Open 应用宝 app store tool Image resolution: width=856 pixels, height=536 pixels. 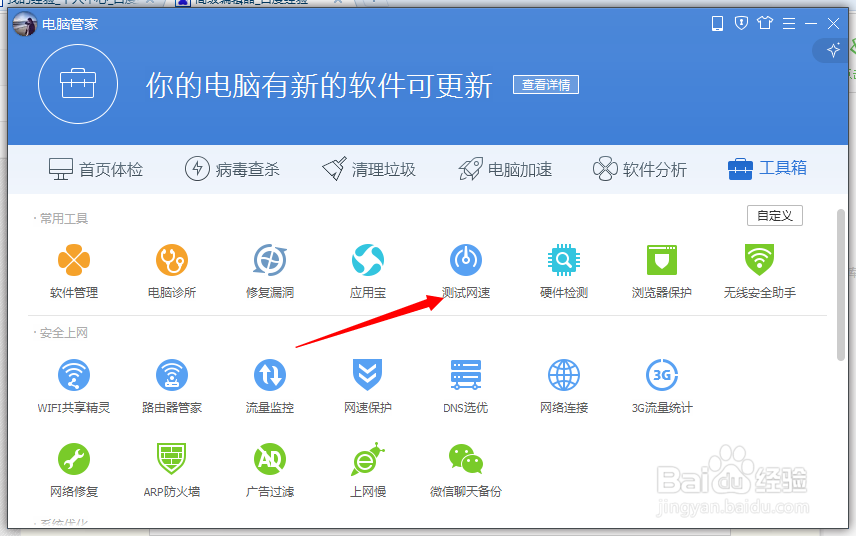pos(367,271)
